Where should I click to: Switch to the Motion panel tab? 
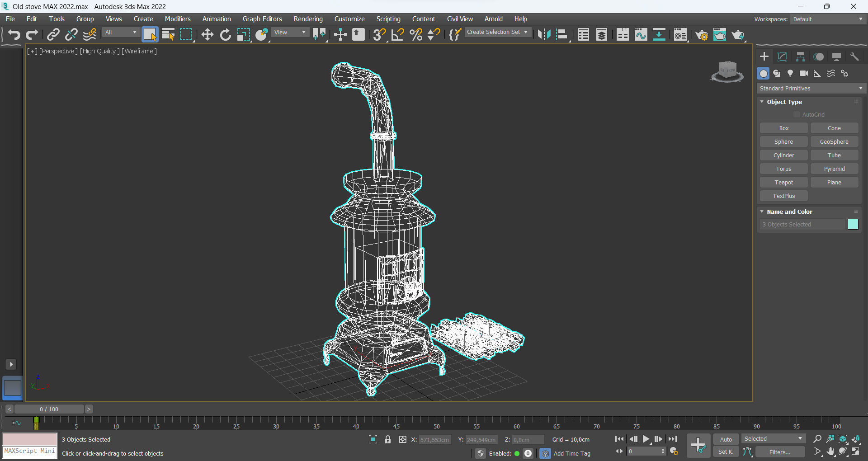tap(818, 56)
